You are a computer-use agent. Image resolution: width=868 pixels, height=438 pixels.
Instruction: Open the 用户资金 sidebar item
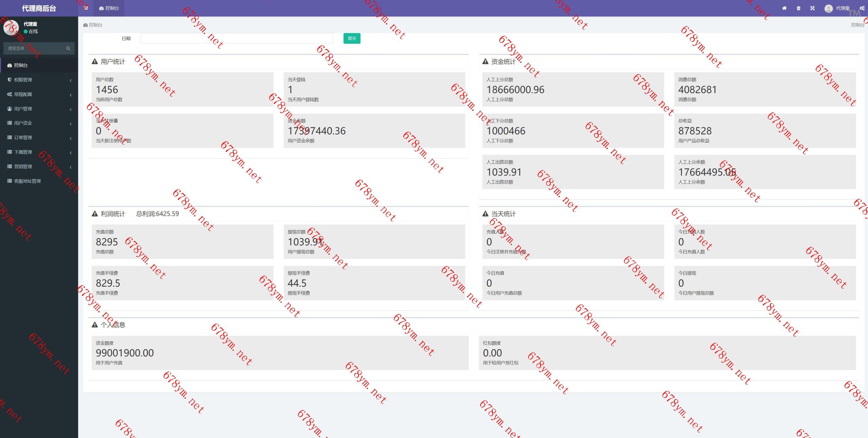tap(23, 123)
